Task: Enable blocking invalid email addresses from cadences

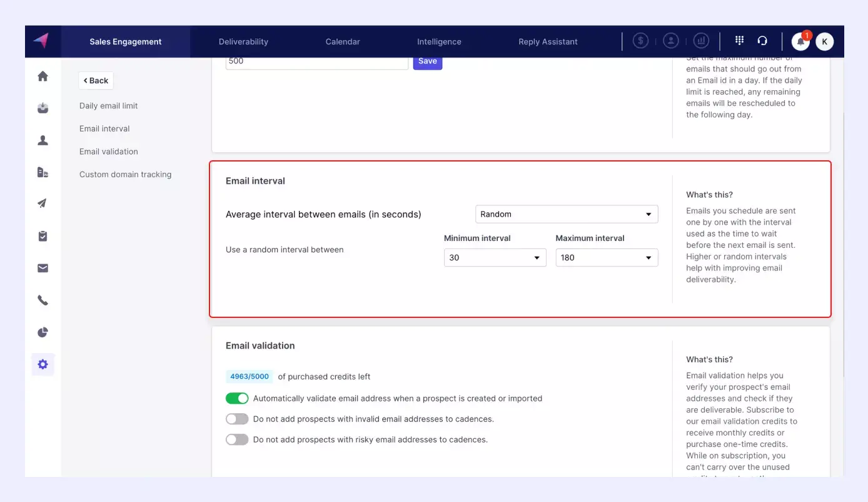Action: click(237, 419)
